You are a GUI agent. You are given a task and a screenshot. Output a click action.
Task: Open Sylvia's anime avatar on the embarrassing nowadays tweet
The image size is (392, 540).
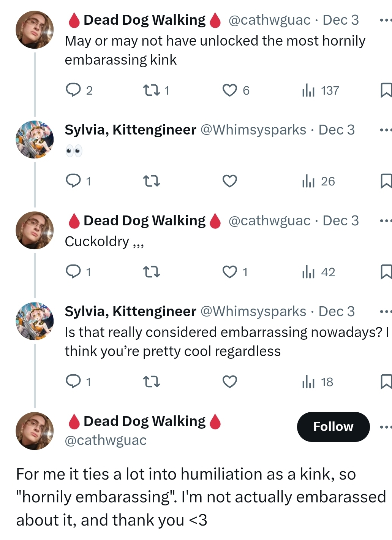click(35, 321)
